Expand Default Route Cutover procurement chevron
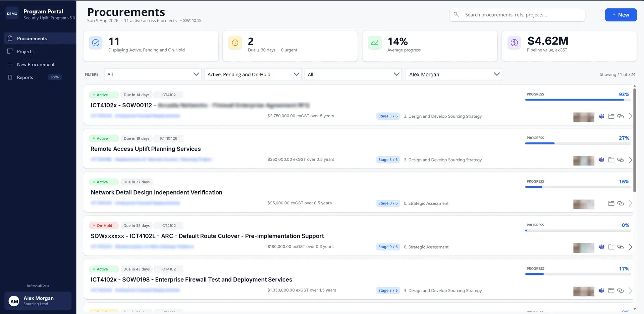 630,247
